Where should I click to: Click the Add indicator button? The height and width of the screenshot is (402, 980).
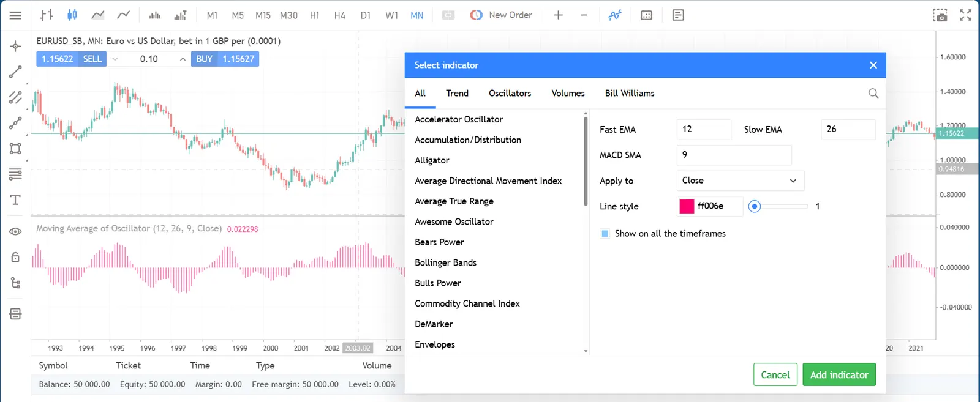[839, 375]
